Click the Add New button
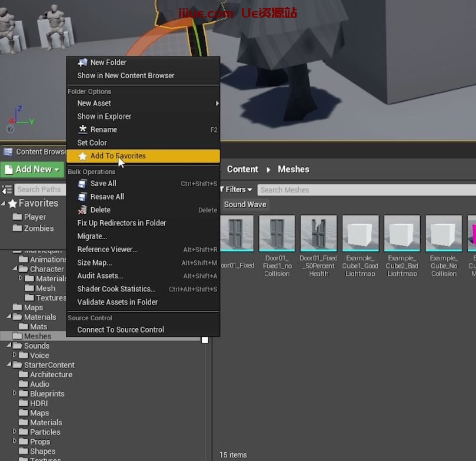This screenshot has width=476, height=461. pyautogui.click(x=32, y=170)
